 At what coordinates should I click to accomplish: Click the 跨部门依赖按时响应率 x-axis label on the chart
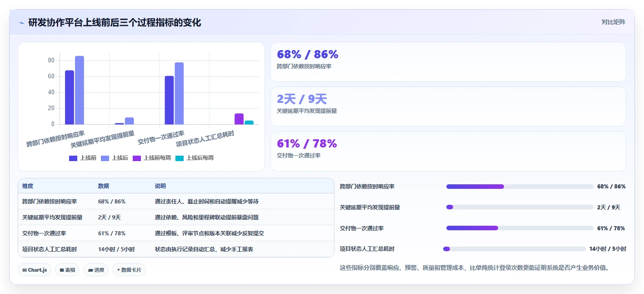coord(55,139)
